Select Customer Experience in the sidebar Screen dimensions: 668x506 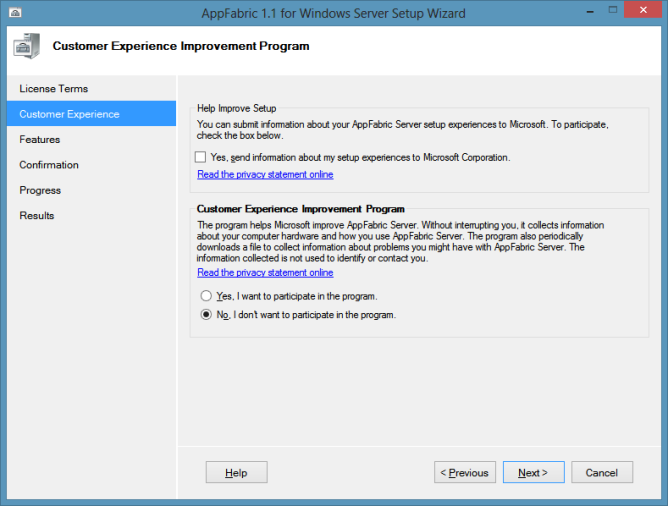click(69, 114)
